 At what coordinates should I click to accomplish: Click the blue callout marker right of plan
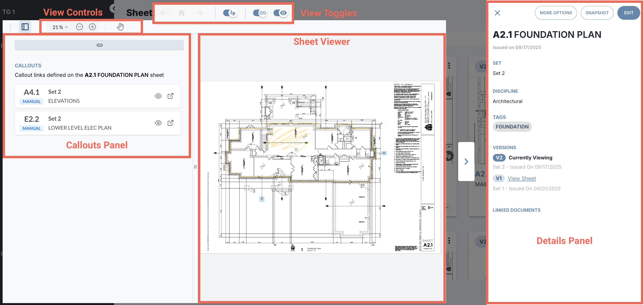[x=384, y=153]
